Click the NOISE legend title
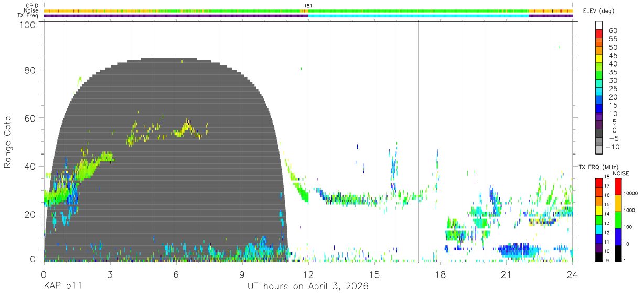This screenshot has height=297, width=644. click(x=620, y=173)
